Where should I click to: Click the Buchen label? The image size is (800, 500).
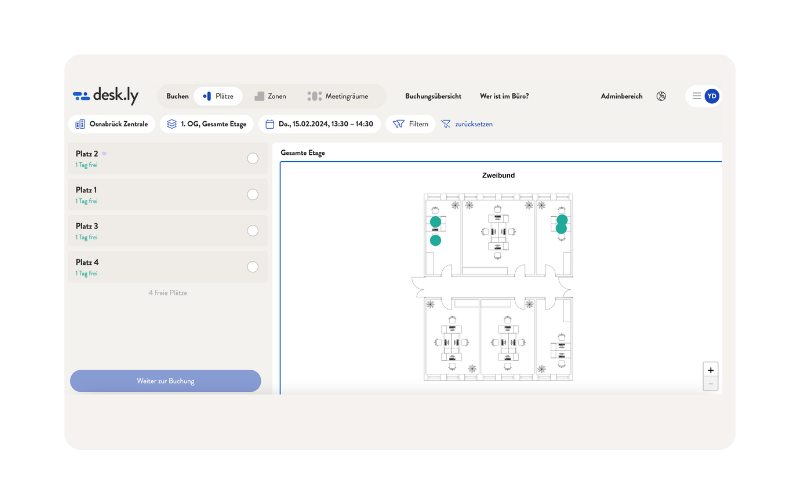tap(178, 96)
